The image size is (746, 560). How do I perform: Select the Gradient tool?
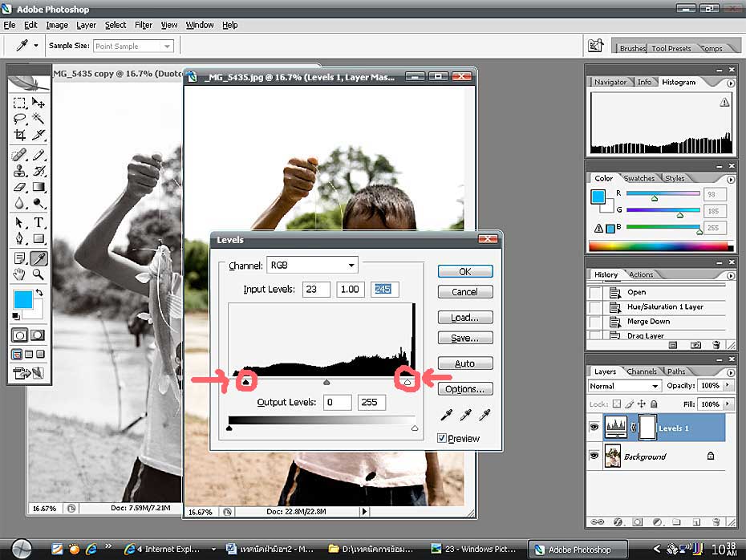(38, 187)
